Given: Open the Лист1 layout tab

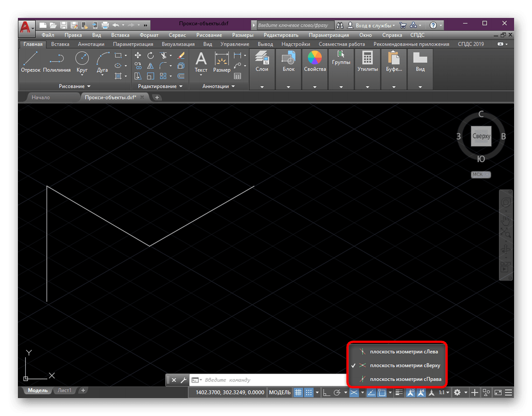Looking at the screenshot, I should click(x=64, y=391).
